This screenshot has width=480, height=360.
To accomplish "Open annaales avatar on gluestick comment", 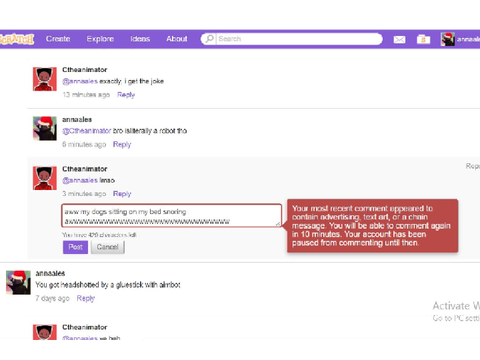I will pyautogui.click(x=18, y=282).
